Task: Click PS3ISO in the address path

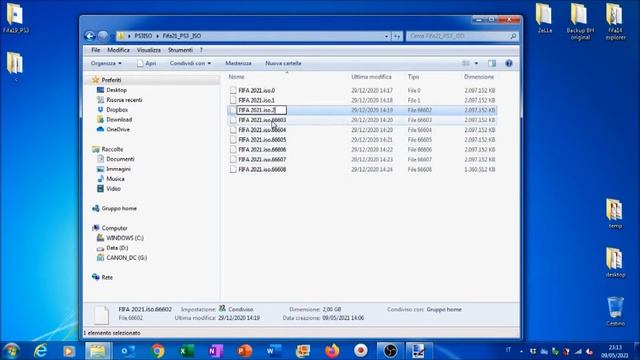Action: [143, 36]
